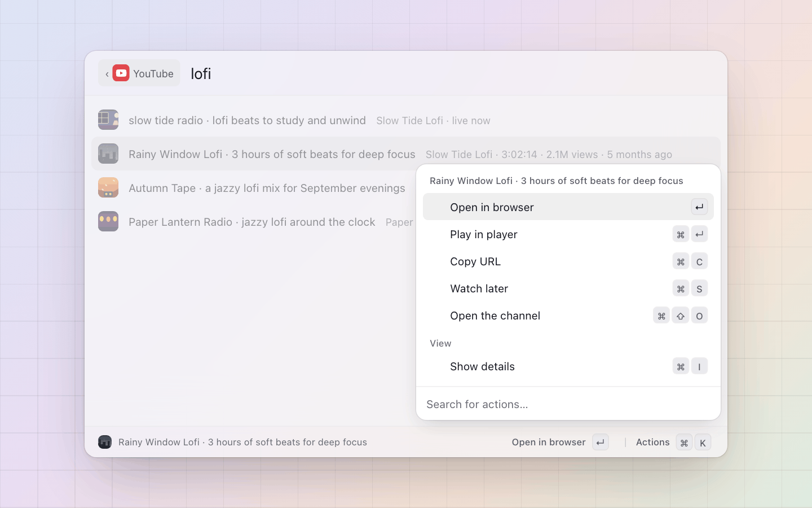Click the Rainy Window Lofi title in the bottom bar
The width and height of the screenshot is (812, 508).
pyautogui.click(x=242, y=442)
